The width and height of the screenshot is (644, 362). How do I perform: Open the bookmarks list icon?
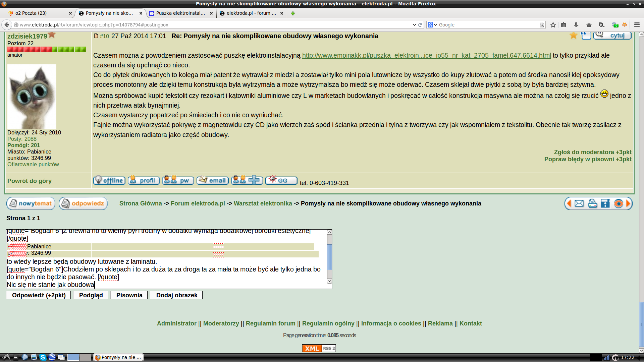(x=563, y=25)
